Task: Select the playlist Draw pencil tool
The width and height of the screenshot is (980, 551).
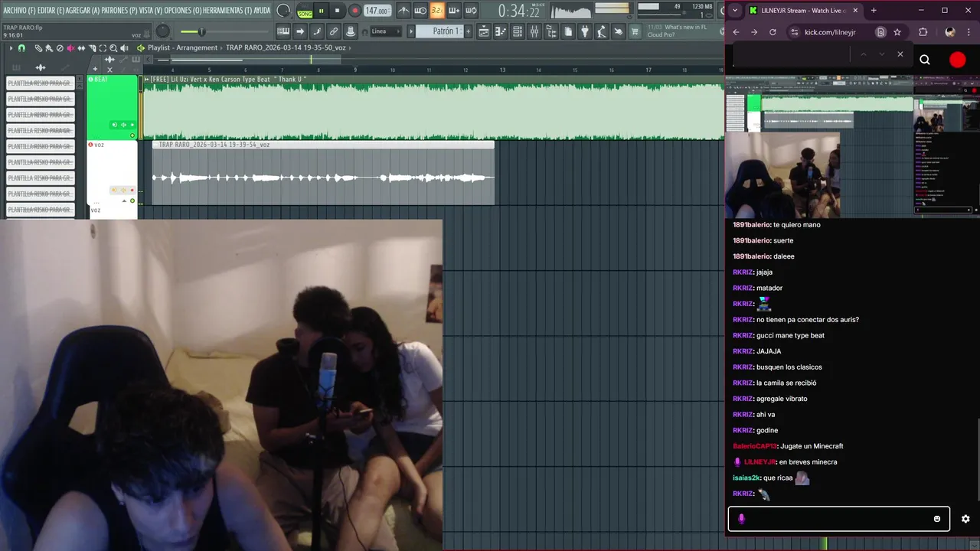Action: [39, 48]
